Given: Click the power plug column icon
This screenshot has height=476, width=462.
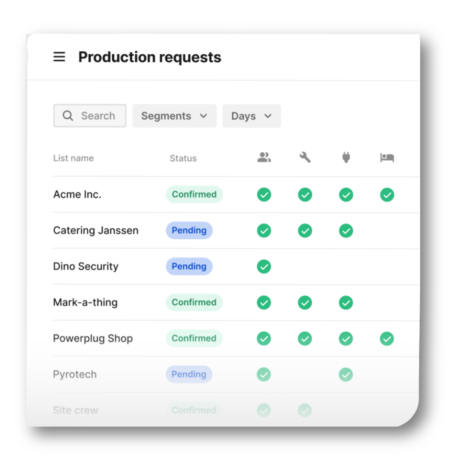Looking at the screenshot, I should (x=346, y=157).
